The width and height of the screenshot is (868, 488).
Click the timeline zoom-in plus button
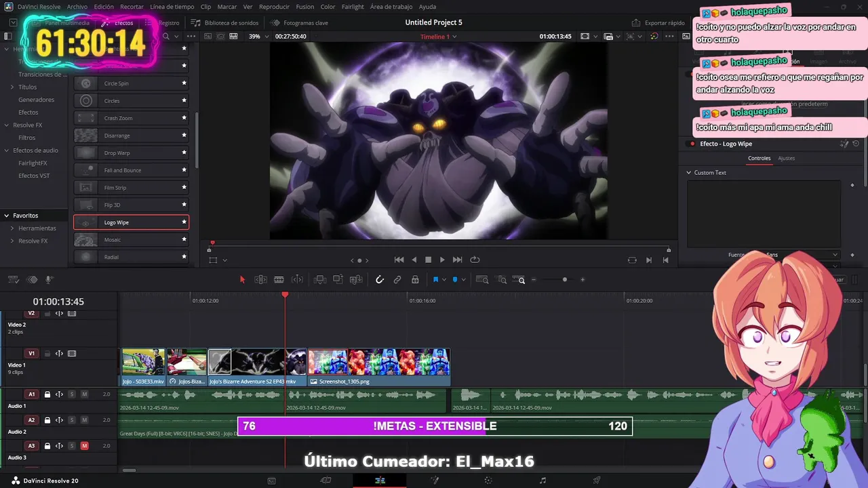(x=582, y=279)
